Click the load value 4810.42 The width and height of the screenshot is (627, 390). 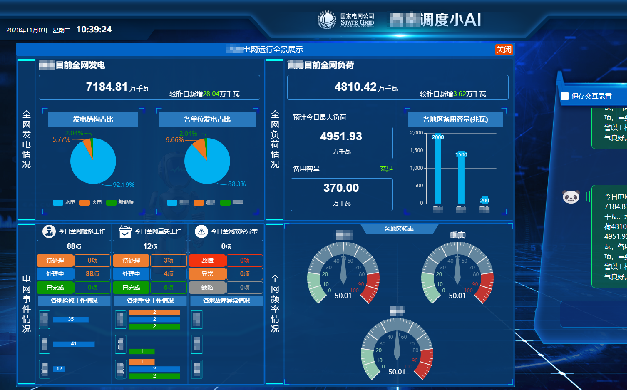point(355,87)
